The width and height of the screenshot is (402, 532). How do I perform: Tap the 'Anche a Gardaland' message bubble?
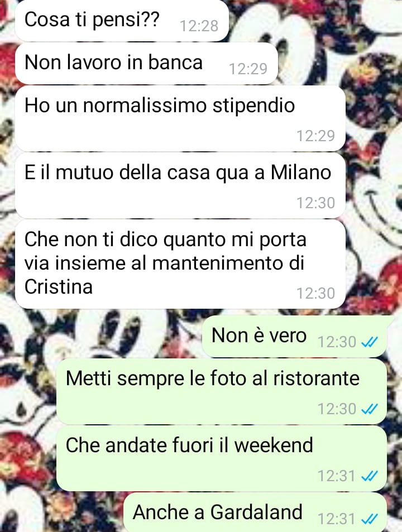point(255,512)
